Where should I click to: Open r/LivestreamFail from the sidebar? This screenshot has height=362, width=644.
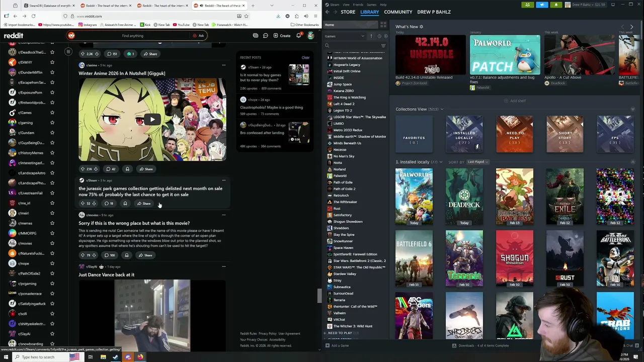pos(30,193)
